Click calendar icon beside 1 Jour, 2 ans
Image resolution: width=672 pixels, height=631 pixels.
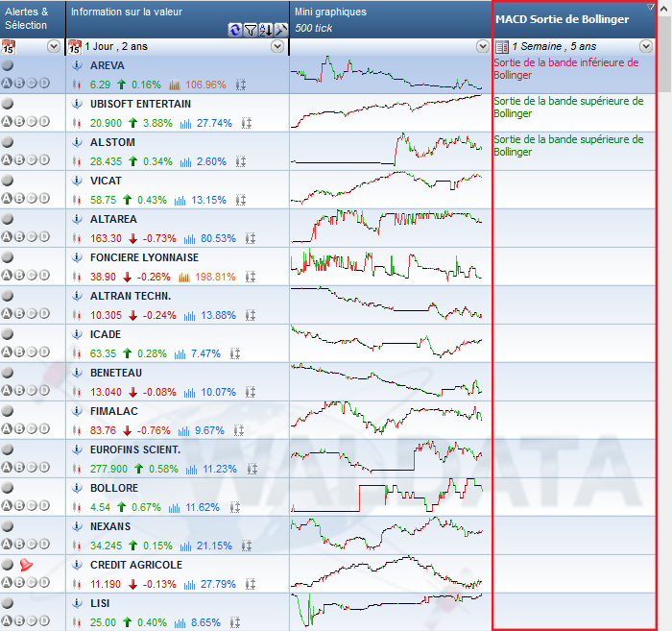coord(75,46)
